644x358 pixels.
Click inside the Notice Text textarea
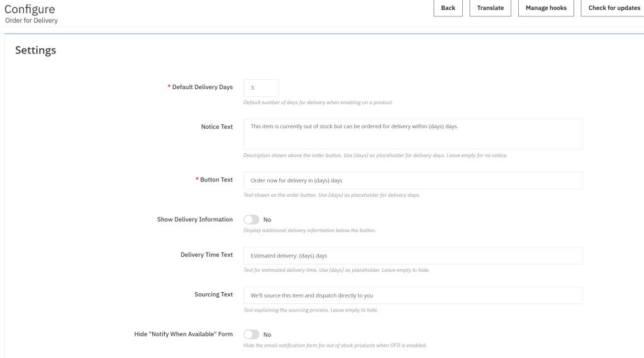(413, 134)
